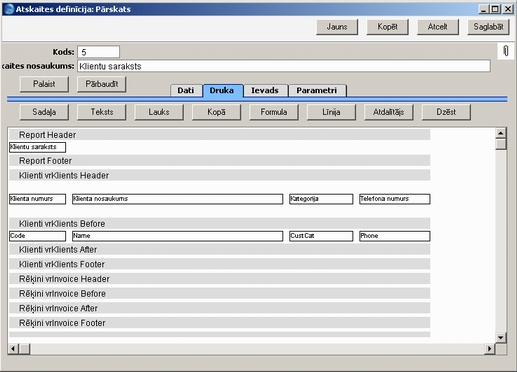Select Klienti vrKlients After section
This screenshot has width=517, height=372.
click(220, 249)
